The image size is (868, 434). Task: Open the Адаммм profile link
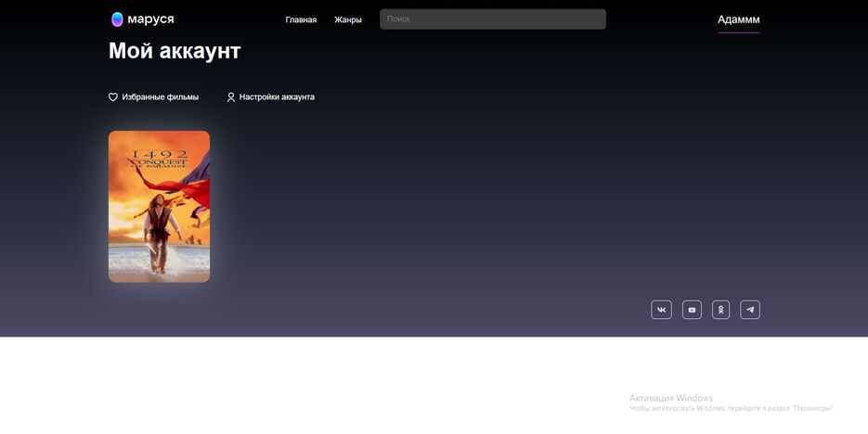pos(738,19)
